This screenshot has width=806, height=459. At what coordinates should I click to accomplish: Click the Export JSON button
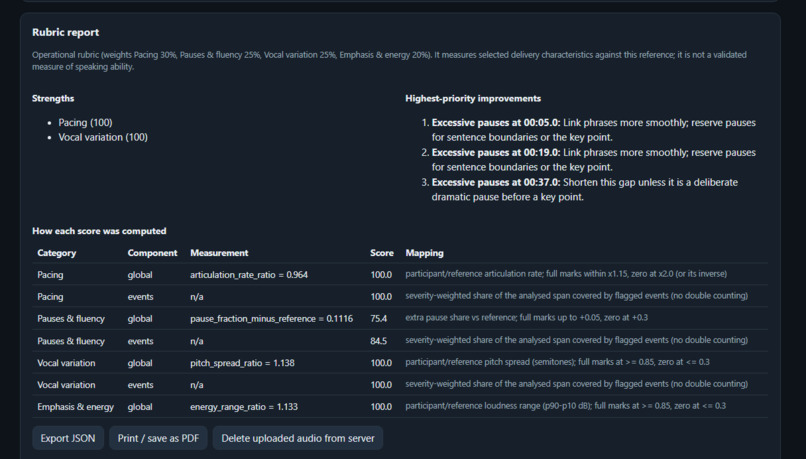pyautogui.click(x=68, y=438)
